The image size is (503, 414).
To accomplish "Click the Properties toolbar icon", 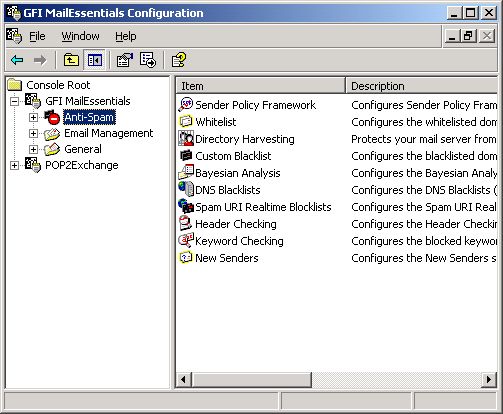I will pyautogui.click(x=125, y=60).
